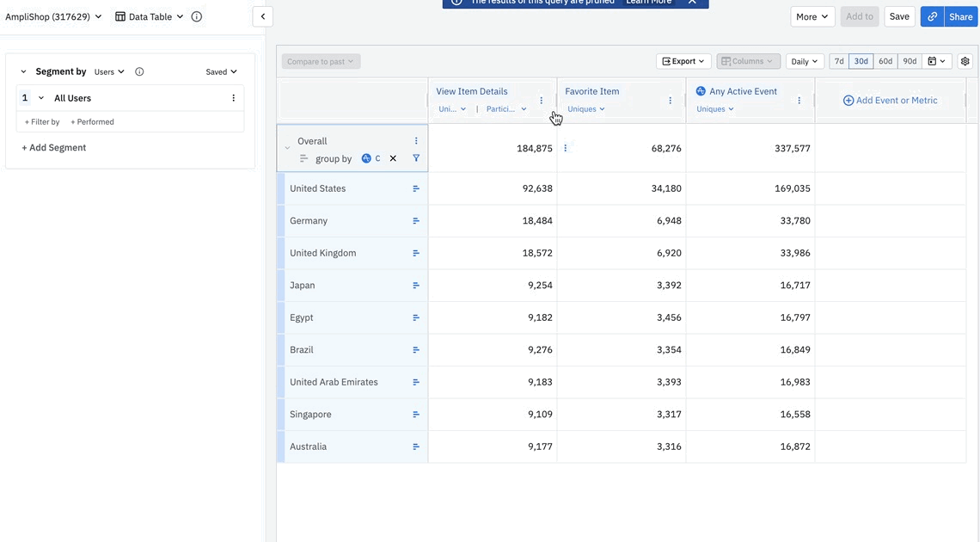The image size is (980, 542).
Task: Click the United States row breakdown icon
Action: (416, 188)
